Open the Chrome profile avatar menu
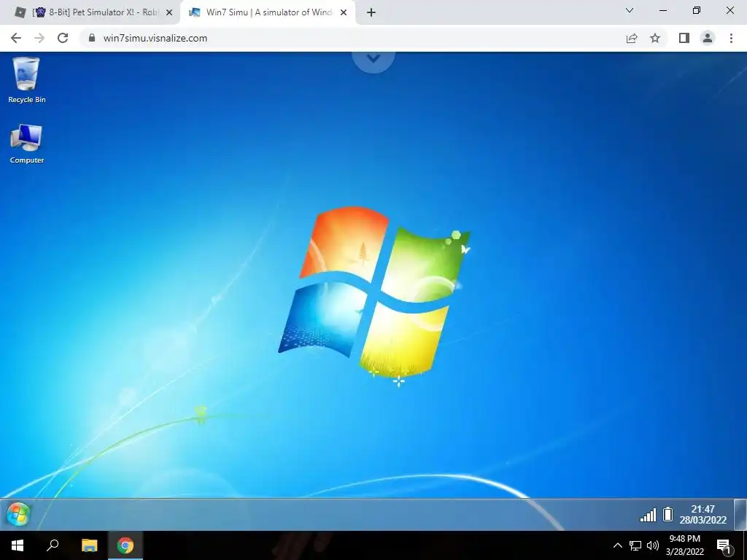 (708, 38)
